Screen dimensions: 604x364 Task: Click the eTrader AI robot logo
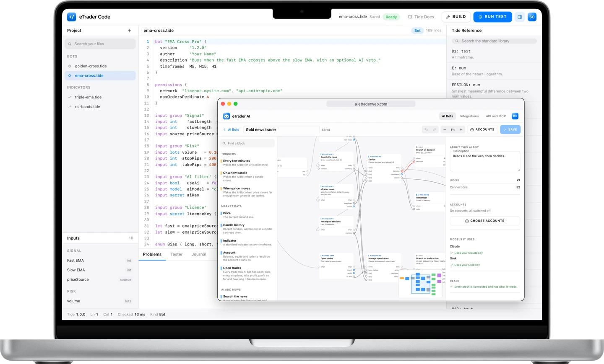(226, 116)
